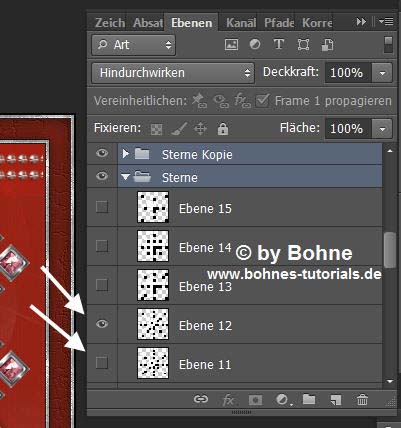Select the Ebene 14 layer thumbnail
This screenshot has width=401, height=428.
click(x=153, y=246)
